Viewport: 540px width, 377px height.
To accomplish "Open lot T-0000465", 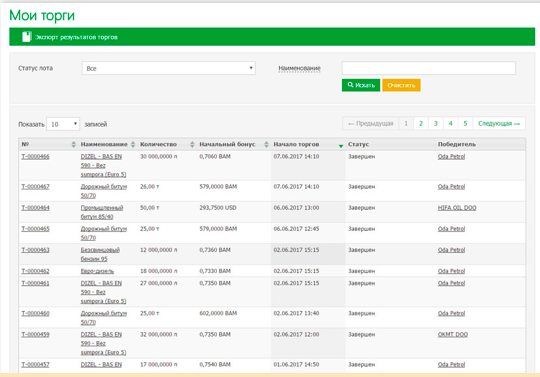I will 35,229.
